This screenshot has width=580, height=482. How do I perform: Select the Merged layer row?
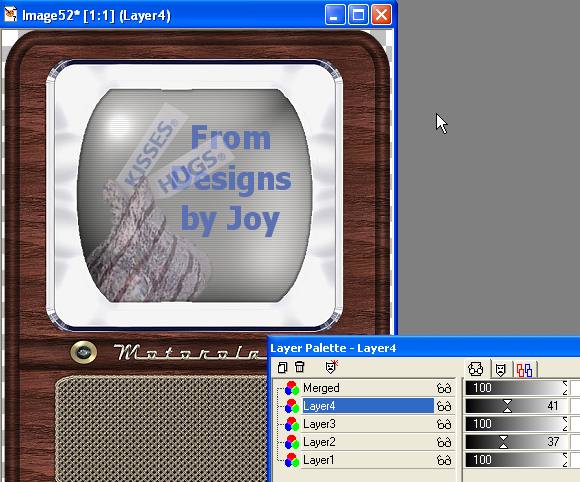[x=368, y=388]
